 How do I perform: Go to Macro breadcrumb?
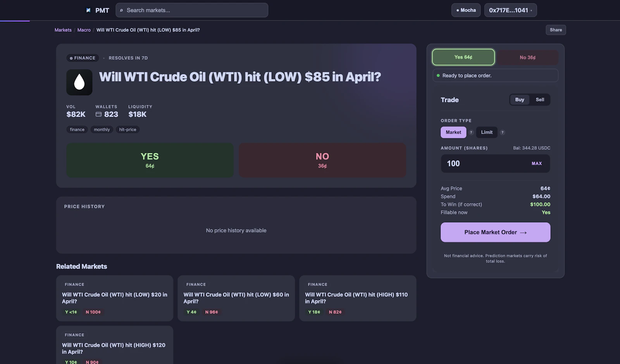[x=84, y=30]
